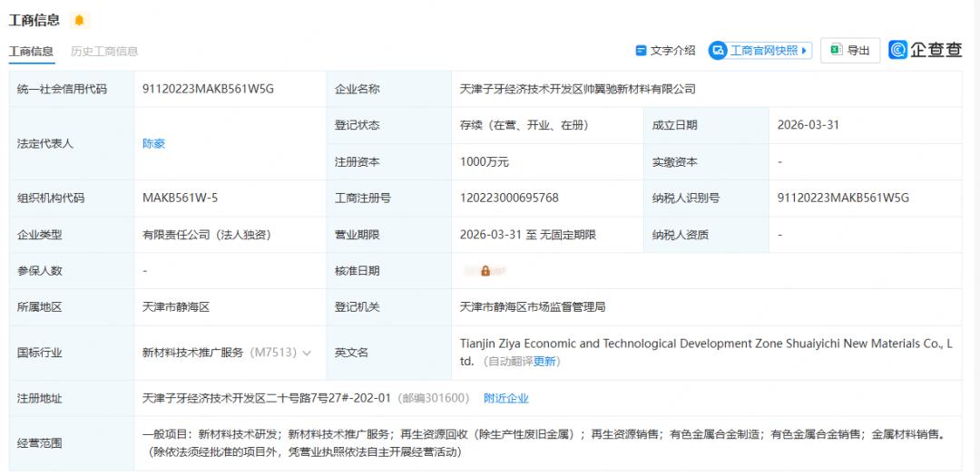Click the 实缴资本 label cell
The width and height of the screenshot is (980, 475).
[x=706, y=162]
